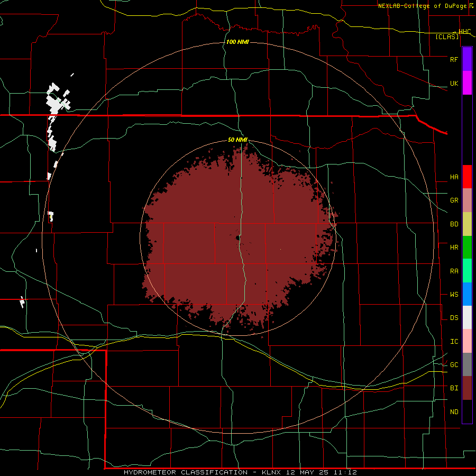Viewport: 476px width, 476px height.
Task: Select the blue WS legend swatch
Action: coord(467,294)
